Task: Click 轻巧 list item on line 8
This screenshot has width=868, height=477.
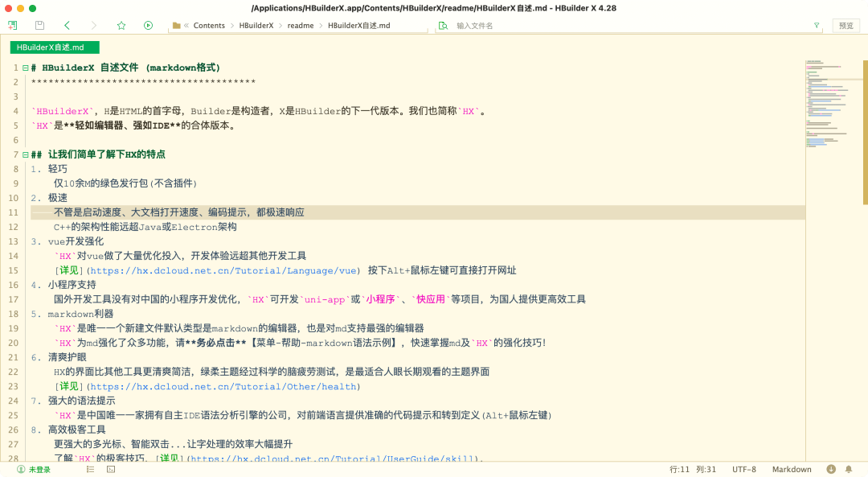Action: point(58,169)
